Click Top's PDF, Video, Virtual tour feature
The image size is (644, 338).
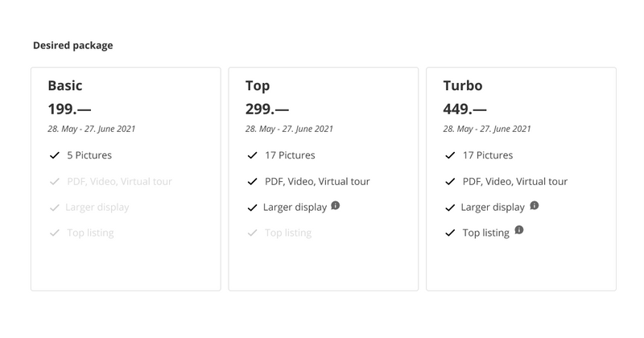click(x=317, y=181)
